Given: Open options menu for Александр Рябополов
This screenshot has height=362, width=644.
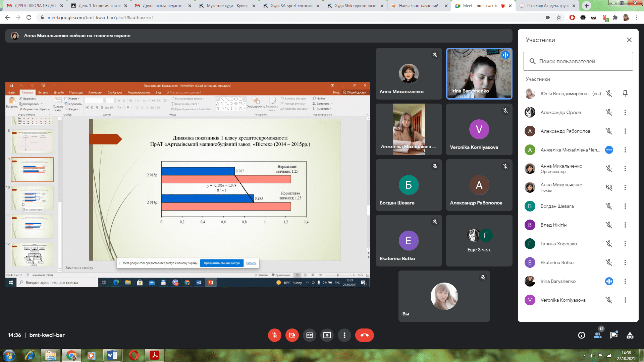Looking at the screenshot, I should pyautogui.click(x=625, y=131).
